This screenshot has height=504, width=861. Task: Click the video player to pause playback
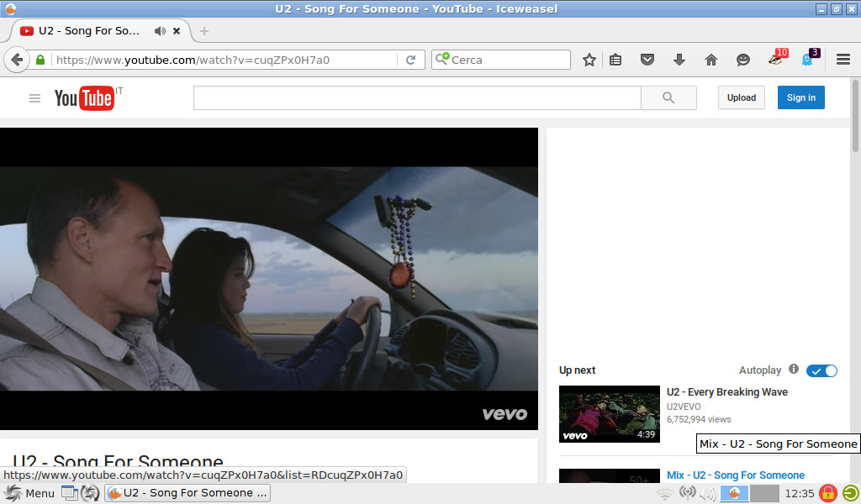click(269, 279)
